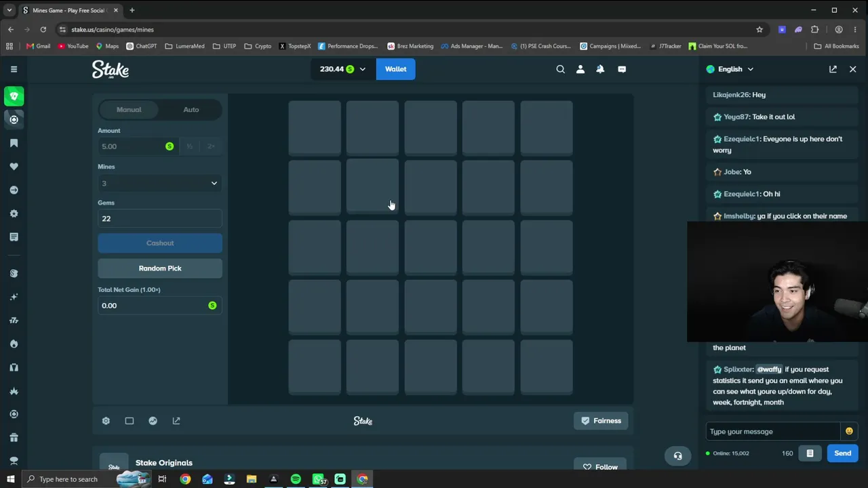
Task: Click the Stake logo in the header
Action: (111, 69)
